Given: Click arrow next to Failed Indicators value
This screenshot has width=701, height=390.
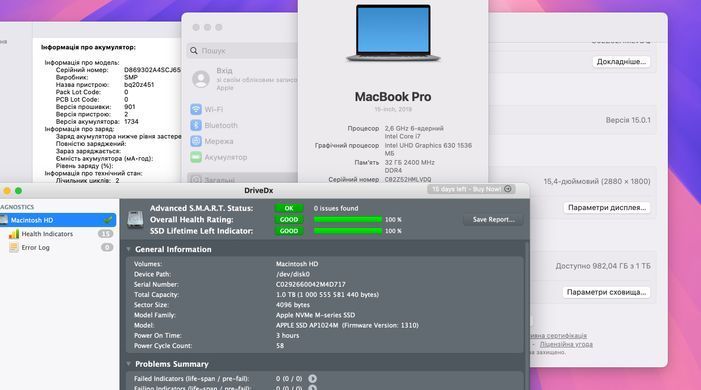Looking at the screenshot, I should coord(312,379).
